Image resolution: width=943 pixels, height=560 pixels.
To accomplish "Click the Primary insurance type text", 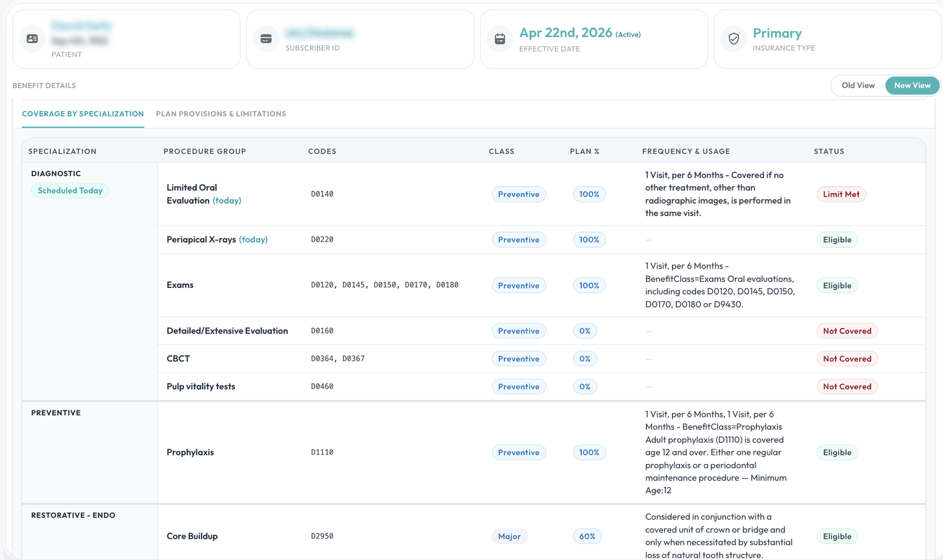I will tap(777, 34).
